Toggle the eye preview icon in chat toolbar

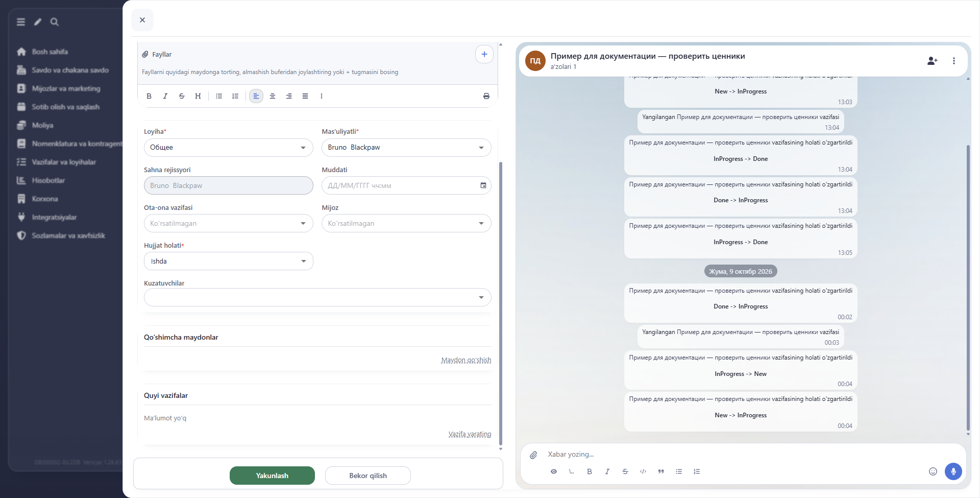tap(554, 471)
